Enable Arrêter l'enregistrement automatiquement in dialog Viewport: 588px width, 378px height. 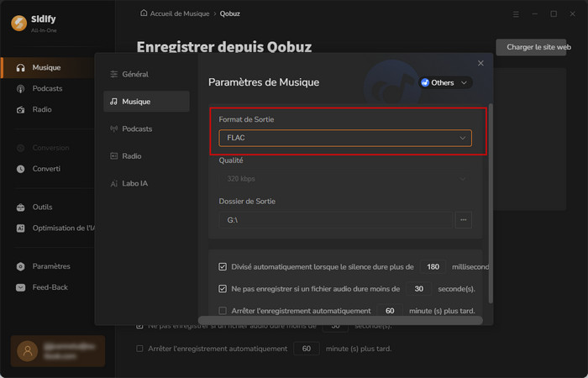(223, 311)
